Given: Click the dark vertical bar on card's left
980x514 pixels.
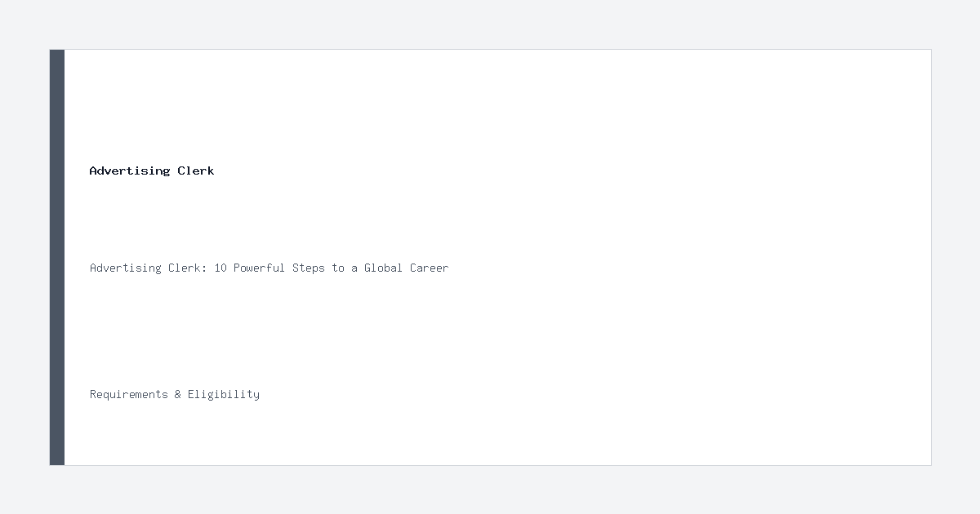Looking at the screenshot, I should click(x=57, y=257).
